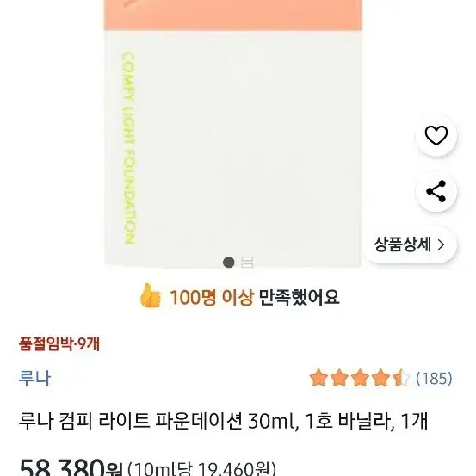Tap the half-filled fifth rating star
This screenshot has height=476, width=476.
(401, 378)
